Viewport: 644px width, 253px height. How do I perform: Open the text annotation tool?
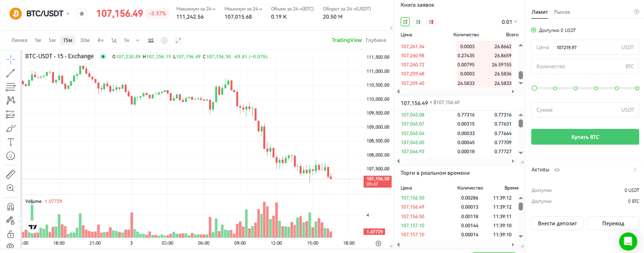[11, 142]
